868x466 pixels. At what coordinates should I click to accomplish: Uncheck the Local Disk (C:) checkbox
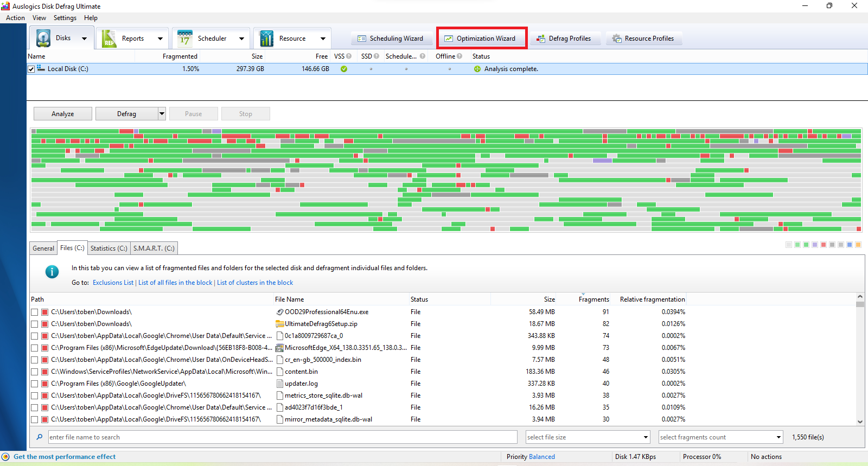pos(31,69)
